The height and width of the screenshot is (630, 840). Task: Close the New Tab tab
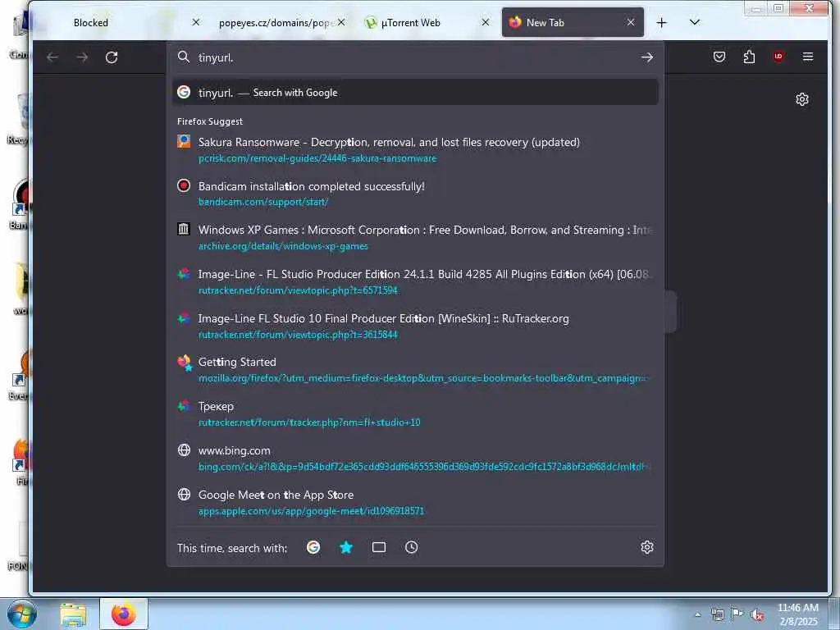[x=631, y=22]
